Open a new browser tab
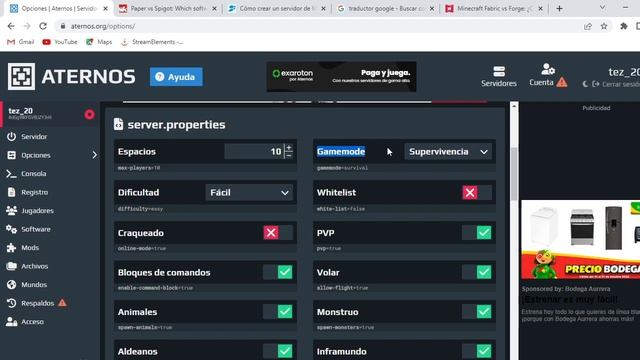Image resolution: width=640 pixels, height=360 pixels. (559, 8)
